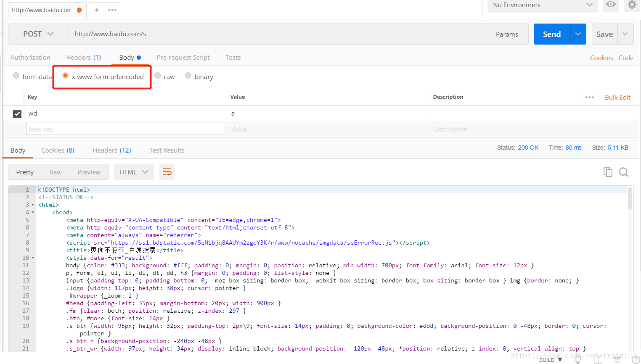The image size is (641, 364).
Task: Uncheck the wd parameter checkbox
Action: click(x=17, y=113)
